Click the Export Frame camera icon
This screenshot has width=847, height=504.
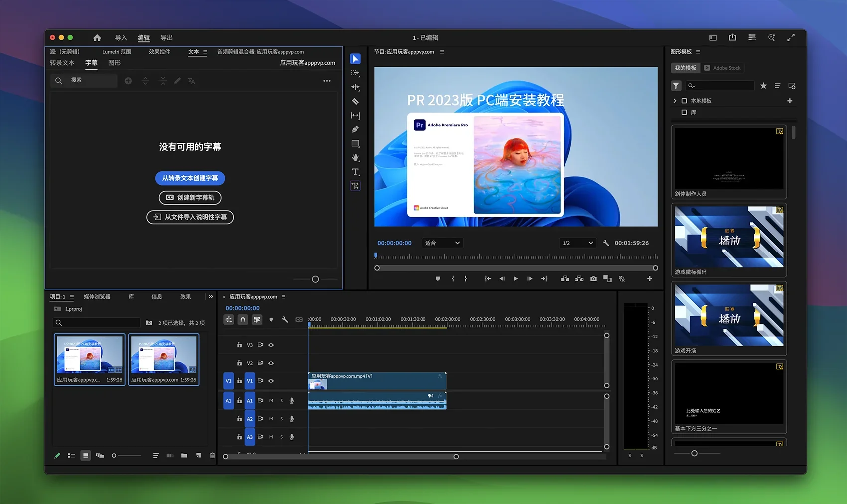click(x=593, y=279)
